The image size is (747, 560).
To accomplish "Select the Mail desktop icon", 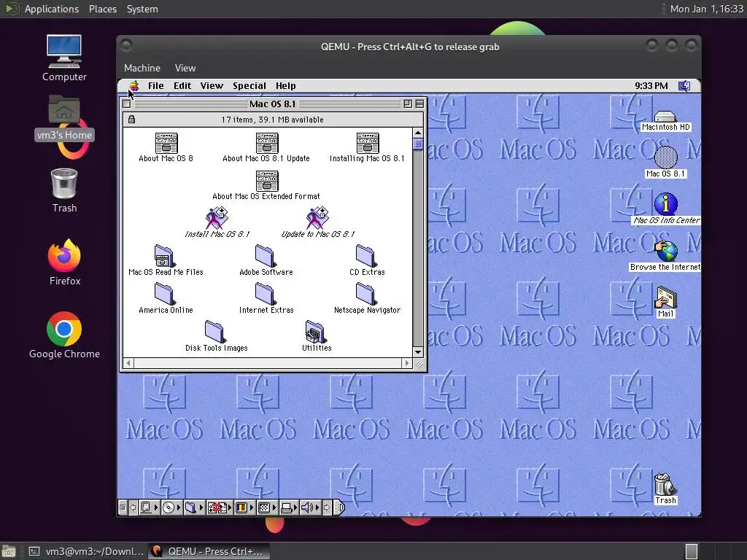I will [665, 302].
